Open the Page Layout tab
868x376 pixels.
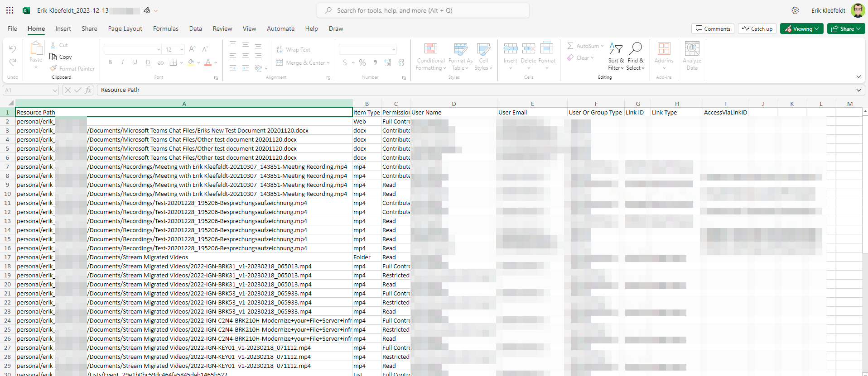point(125,29)
